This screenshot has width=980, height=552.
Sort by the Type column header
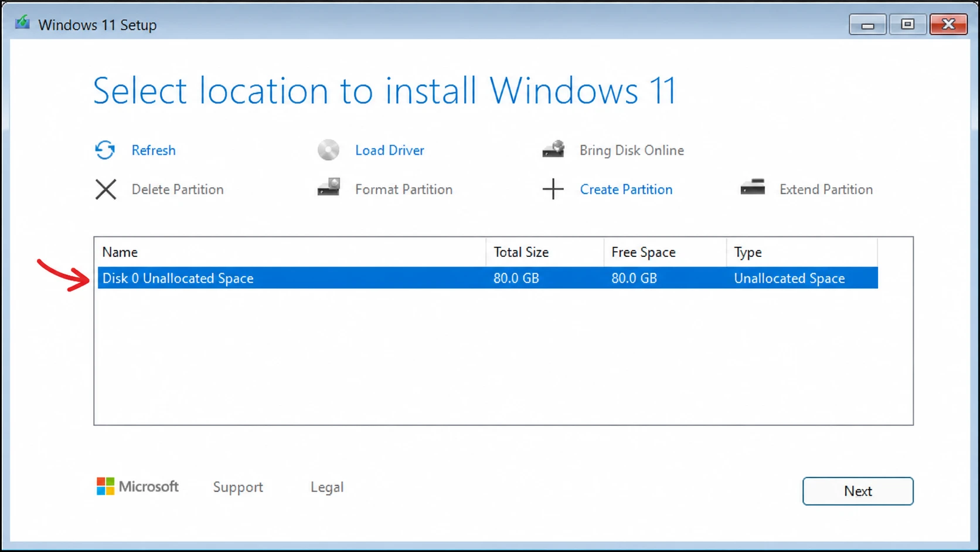(x=802, y=252)
